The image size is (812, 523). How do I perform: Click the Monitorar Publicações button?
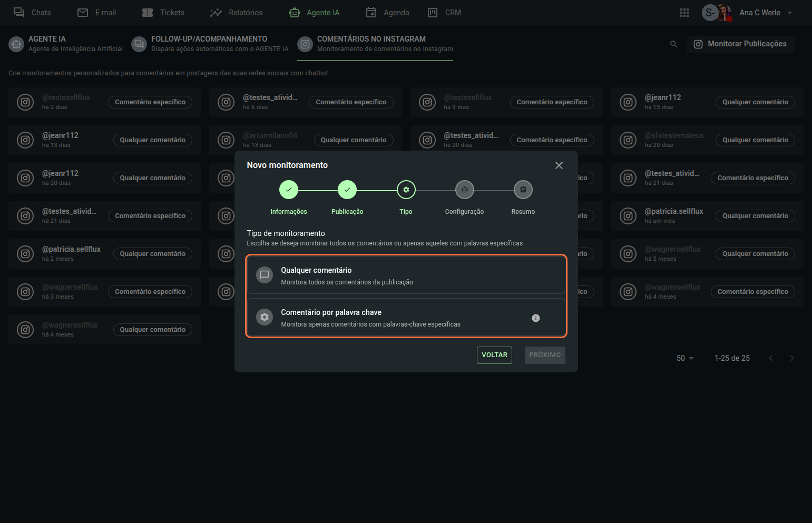pos(740,44)
